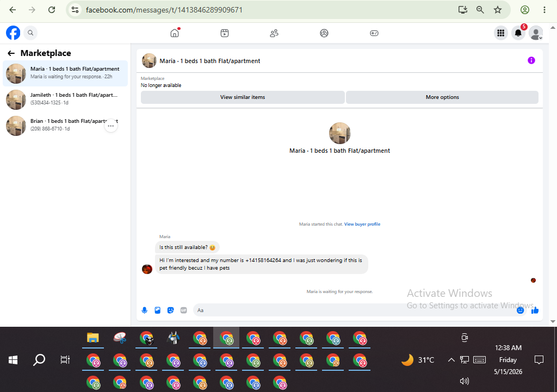Image resolution: width=557 pixels, height=392 pixels.
Task: Choose a sticker with sticker icon
Action: 170,310
